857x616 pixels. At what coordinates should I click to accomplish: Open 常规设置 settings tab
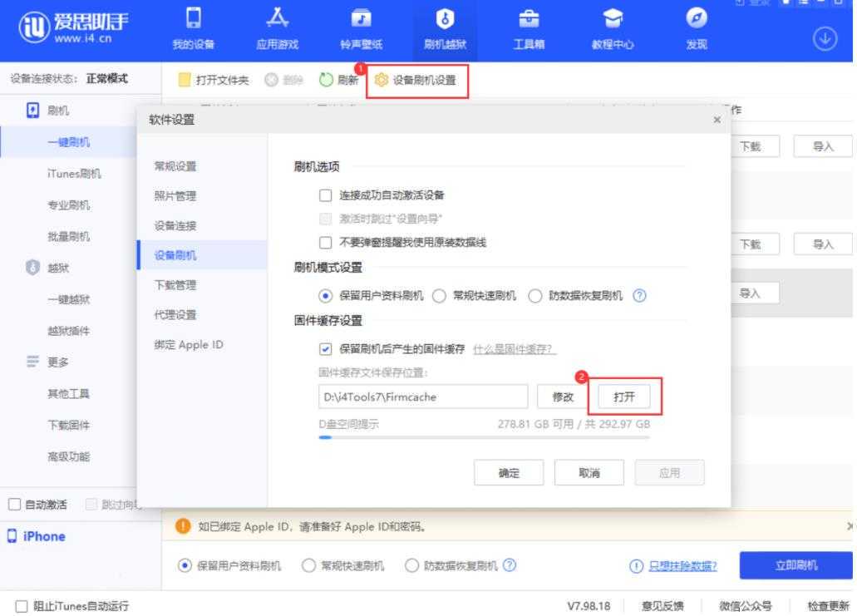175,166
